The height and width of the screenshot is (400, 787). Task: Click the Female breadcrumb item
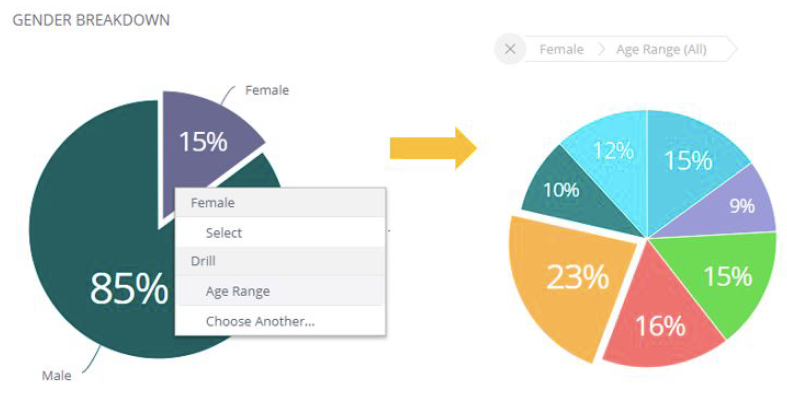click(561, 49)
